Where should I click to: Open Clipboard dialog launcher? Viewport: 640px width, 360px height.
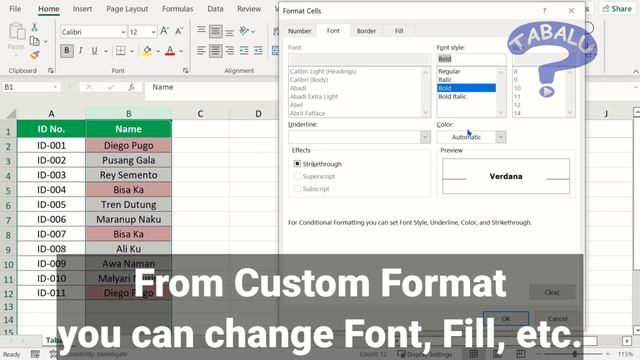tap(51, 71)
